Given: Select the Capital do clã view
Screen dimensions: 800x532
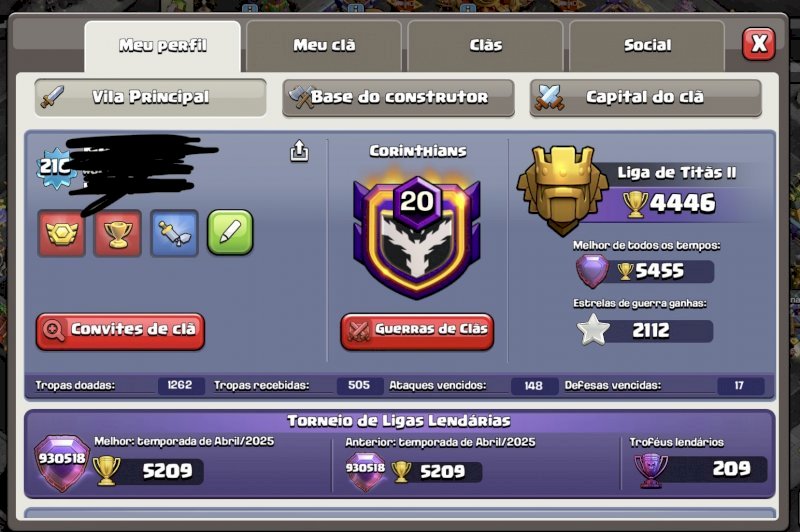Looking at the screenshot, I should [x=645, y=97].
